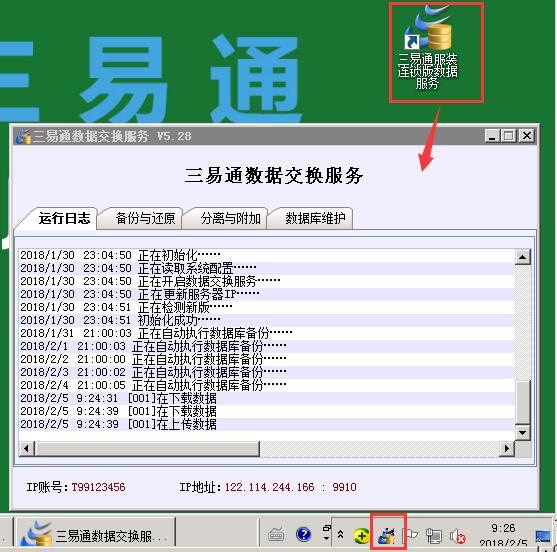This screenshot has width=557, height=552.
Task: Expand hidden tray icons chevron
Action: coord(340,534)
